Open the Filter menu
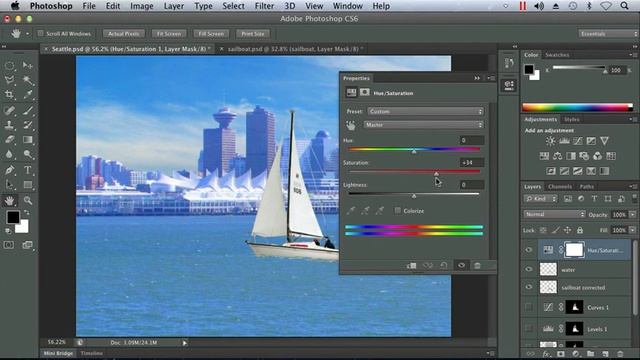Image resolution: width=640 pixels, height=360 pixels. [264, 6]
